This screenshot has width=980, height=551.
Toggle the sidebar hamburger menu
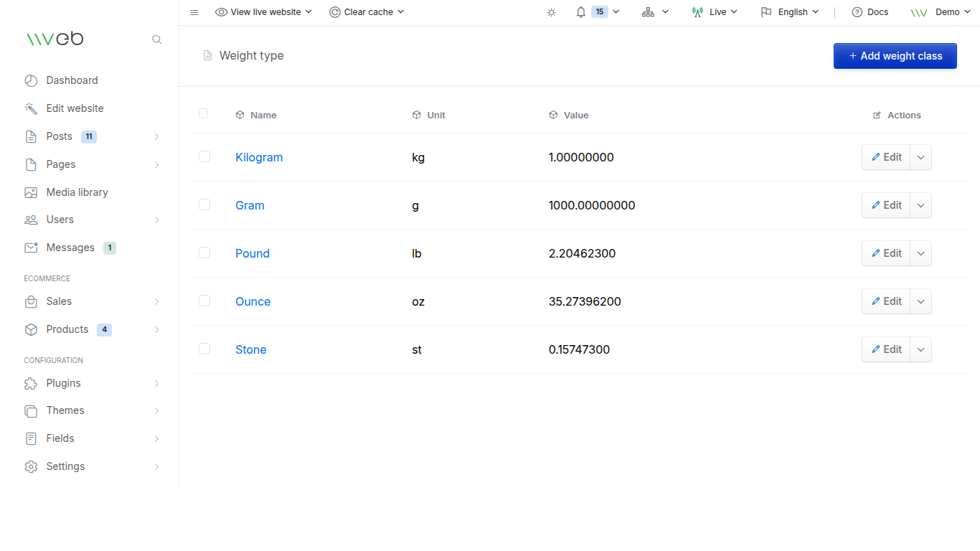click(x=194, y=12)
